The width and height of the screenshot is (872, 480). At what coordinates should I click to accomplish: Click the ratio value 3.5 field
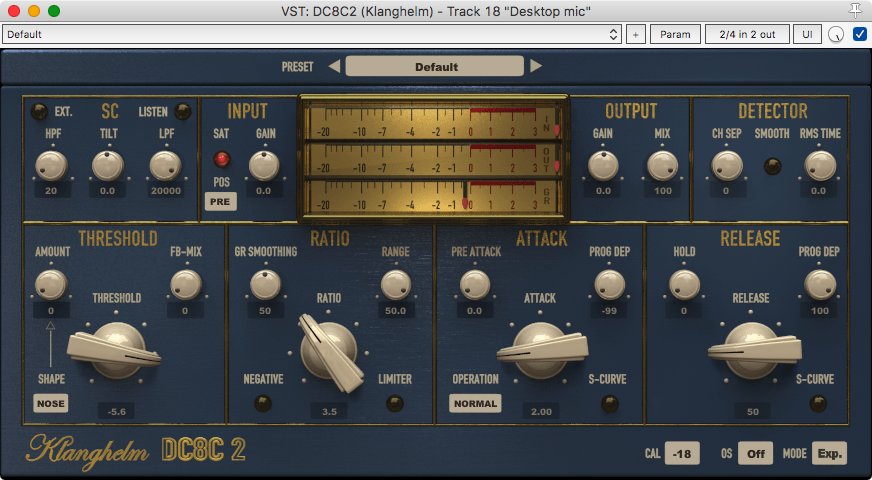329,412
